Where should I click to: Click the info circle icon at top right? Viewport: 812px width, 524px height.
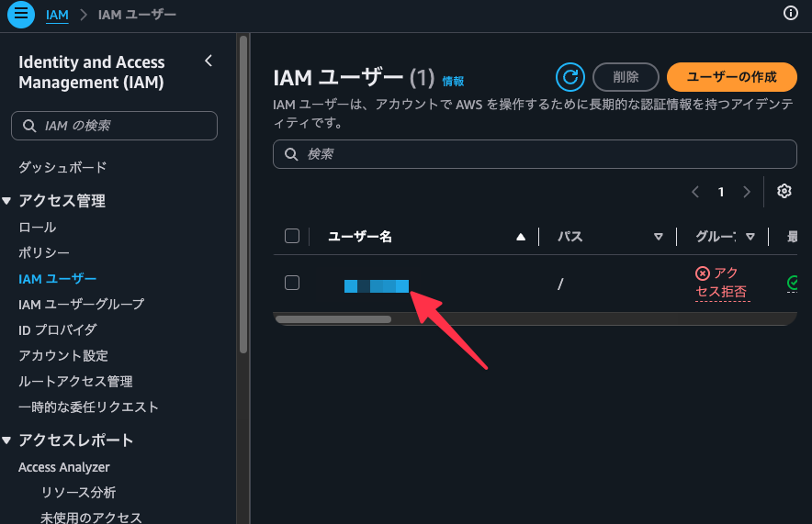(x=790, y=13)
